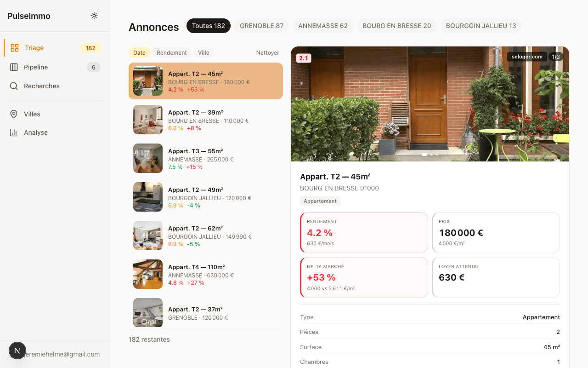The image size is (588, 368).
Task: Select the Triage grid icon in the sidebar
Action: (13, 47)
